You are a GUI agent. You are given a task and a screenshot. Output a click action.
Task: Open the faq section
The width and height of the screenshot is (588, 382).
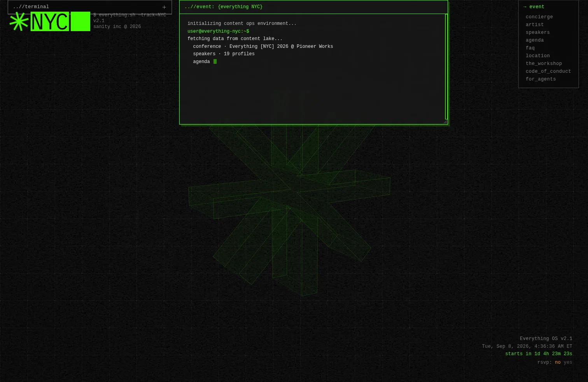pyautogui.click(x=530, y=48)
